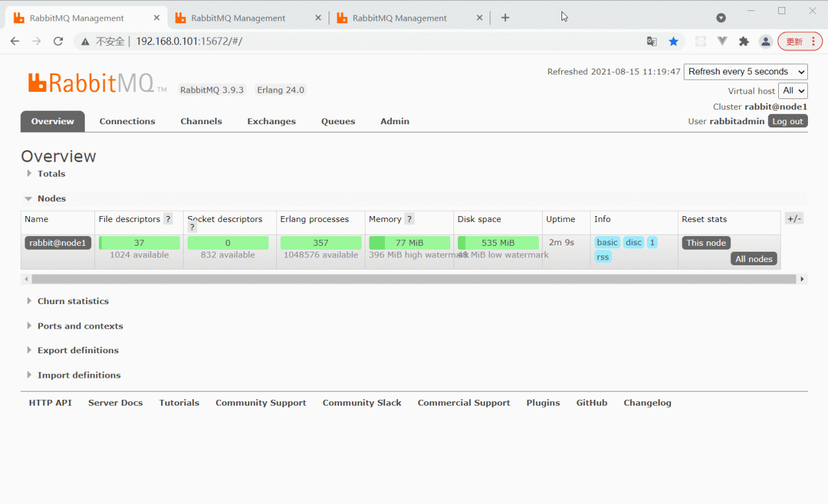
Task: Switch to the Queues tab
Action: click(338, 121)
